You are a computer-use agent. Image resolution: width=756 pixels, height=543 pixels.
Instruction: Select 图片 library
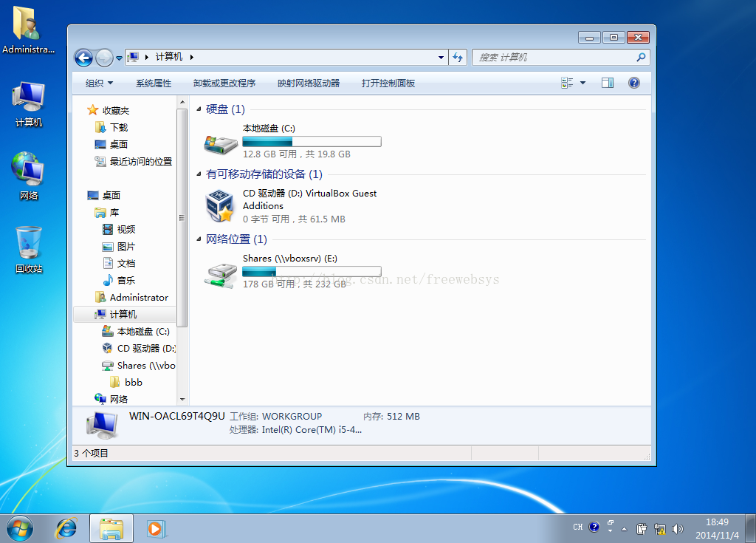point(126,247)
